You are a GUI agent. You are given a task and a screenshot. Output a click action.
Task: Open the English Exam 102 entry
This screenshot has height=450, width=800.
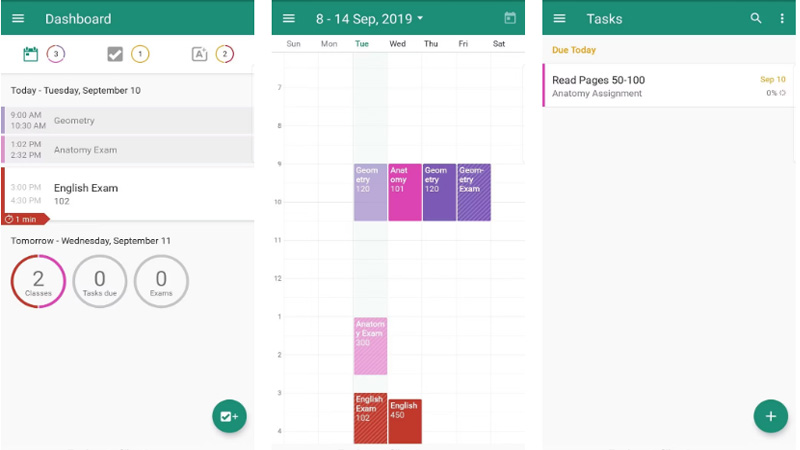point(128,193)
